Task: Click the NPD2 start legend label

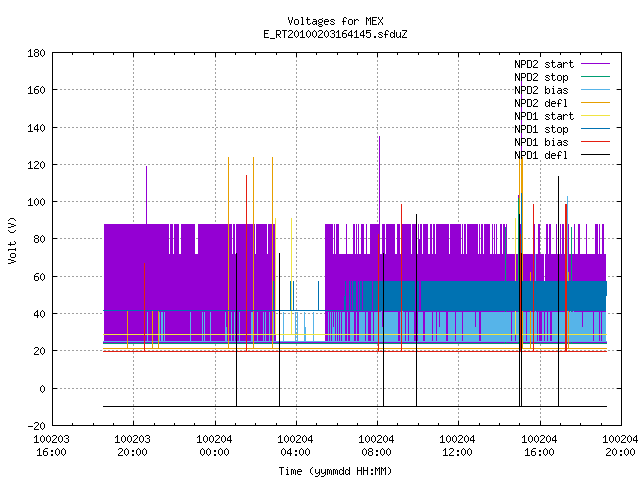Action: point(544,64)
